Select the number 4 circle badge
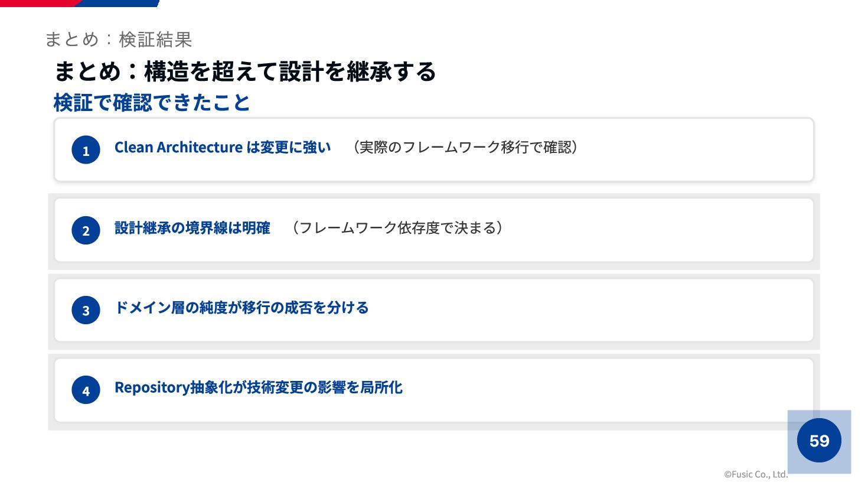The image size is (868, 489). (86, 390)
